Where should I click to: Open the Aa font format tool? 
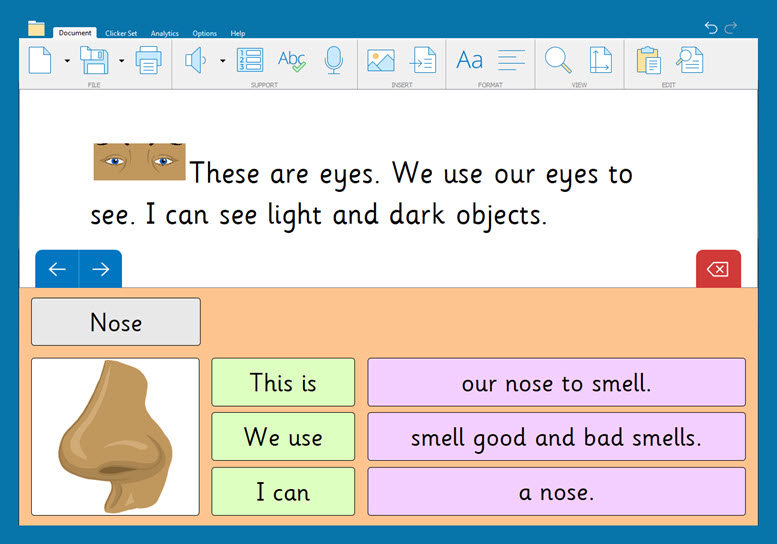(x=469, y=61)
